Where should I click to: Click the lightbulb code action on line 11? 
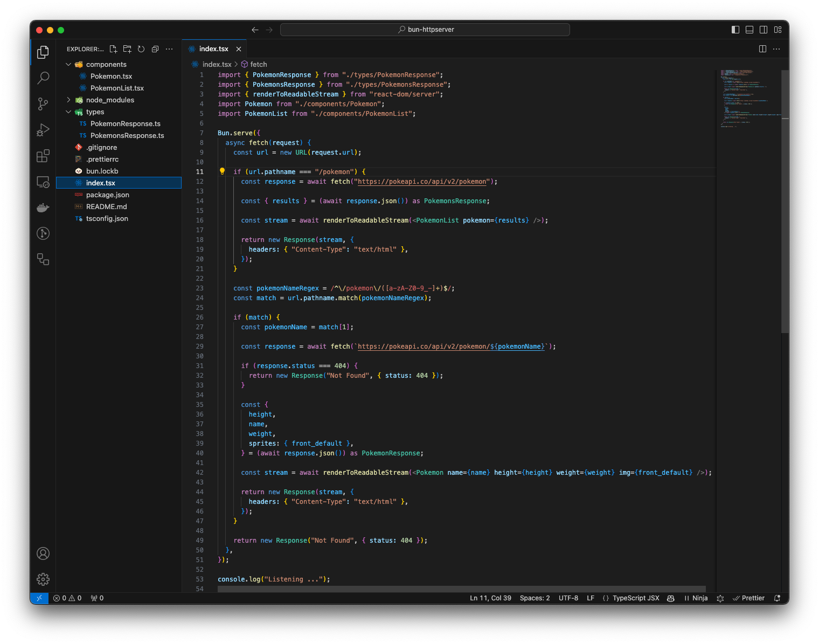click(222, 171)
